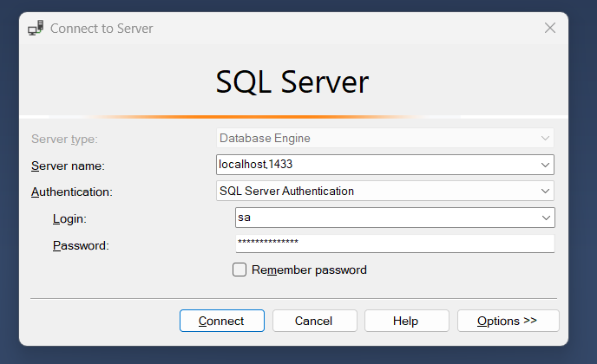
Task: Click the Server type label
Action: pos(64,140)
